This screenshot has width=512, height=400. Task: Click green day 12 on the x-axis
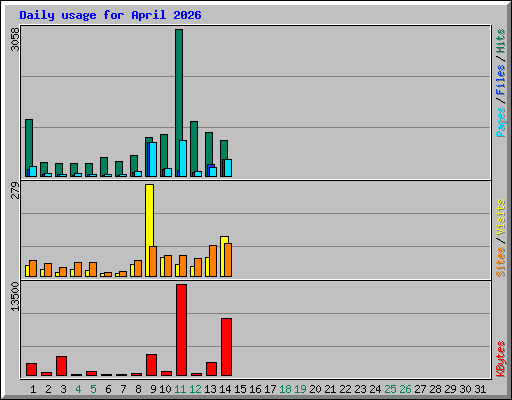click(195, 389)
